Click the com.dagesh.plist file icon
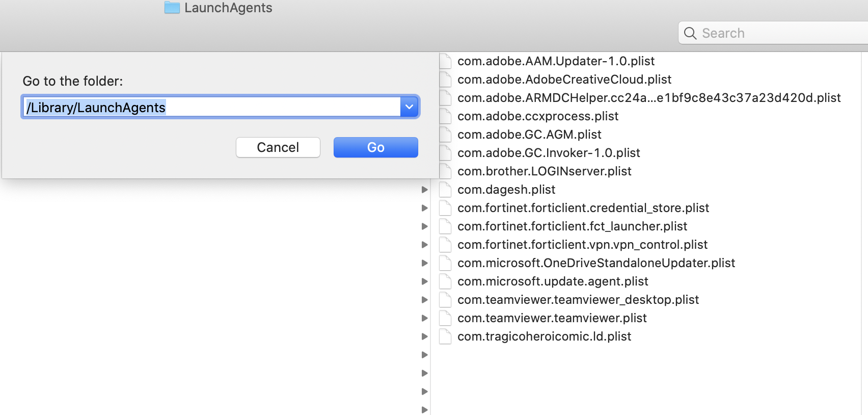This screenshot has width=868, height=415. pyautogui.click(x=445, y=190)
